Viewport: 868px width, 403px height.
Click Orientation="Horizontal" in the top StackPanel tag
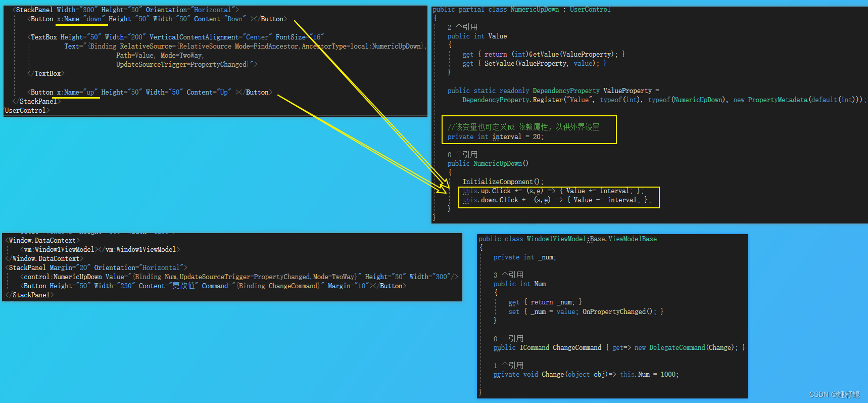tap(190, 10)
